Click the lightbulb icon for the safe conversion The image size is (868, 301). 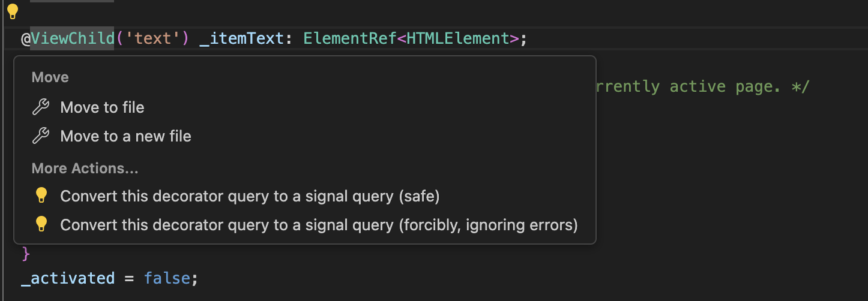point(41,195)
